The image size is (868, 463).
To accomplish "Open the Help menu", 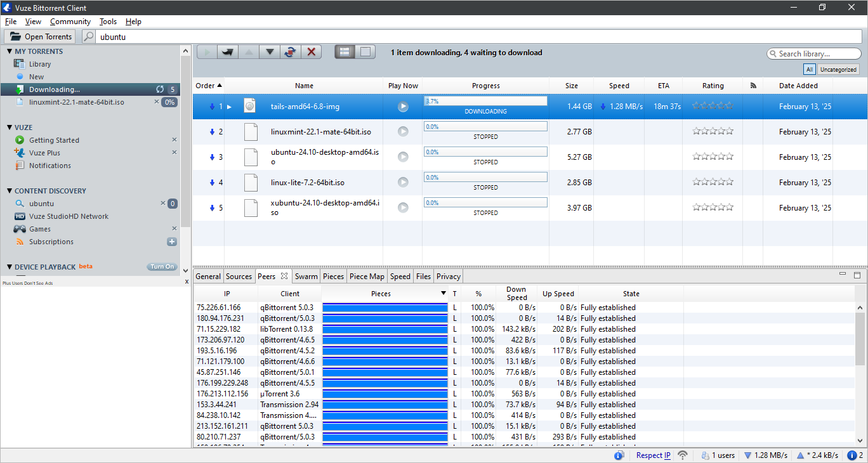I will (133, 22).
